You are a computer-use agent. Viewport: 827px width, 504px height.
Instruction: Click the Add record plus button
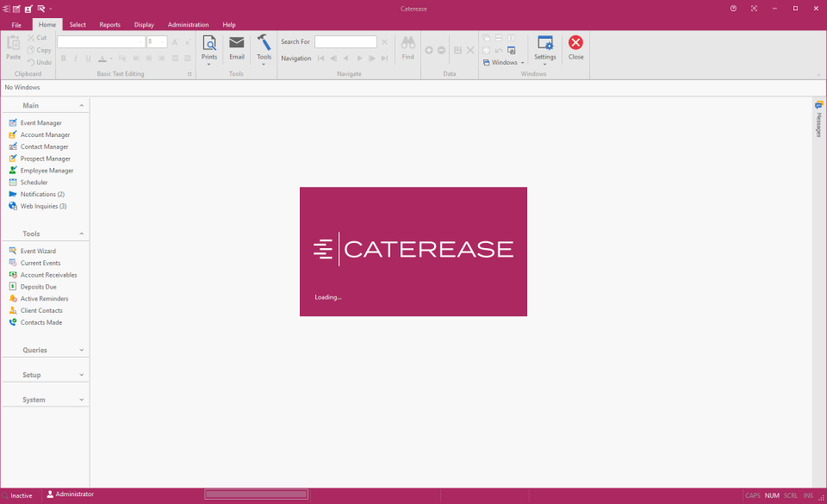(x=429, y=50)
